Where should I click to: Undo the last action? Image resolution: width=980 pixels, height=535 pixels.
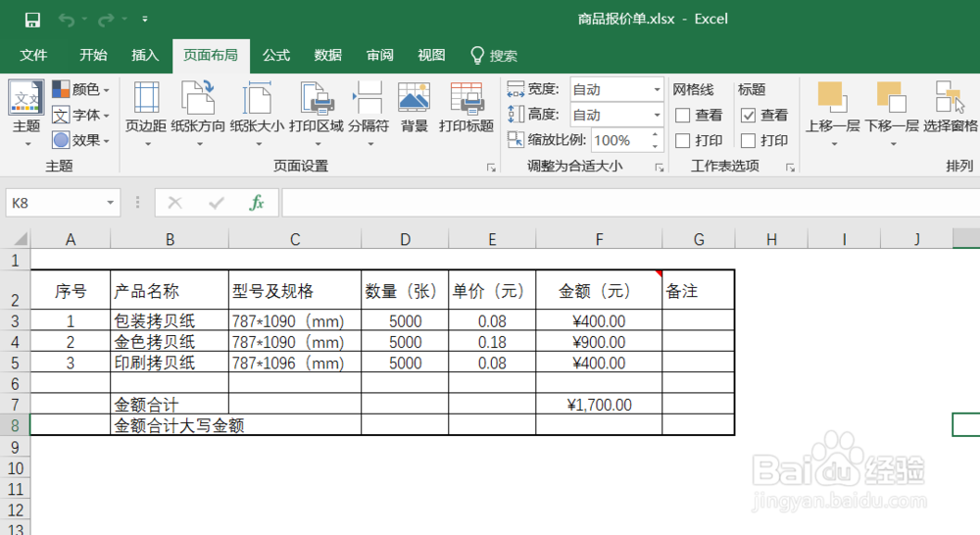(67, 20)
